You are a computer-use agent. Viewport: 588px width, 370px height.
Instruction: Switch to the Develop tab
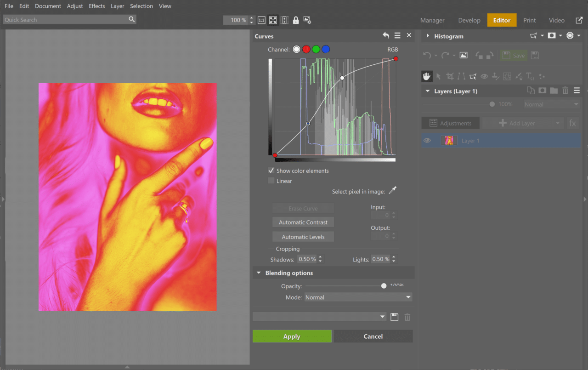pyautogui.click(x=469, y=20)
